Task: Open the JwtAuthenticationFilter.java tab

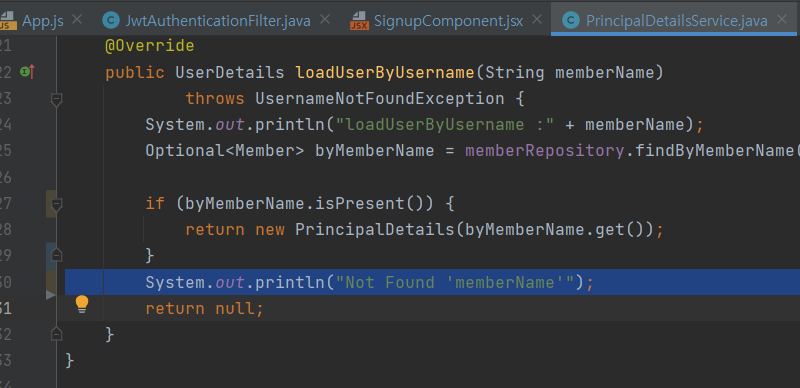Action: pyautogui.click(x=218, y=20)
